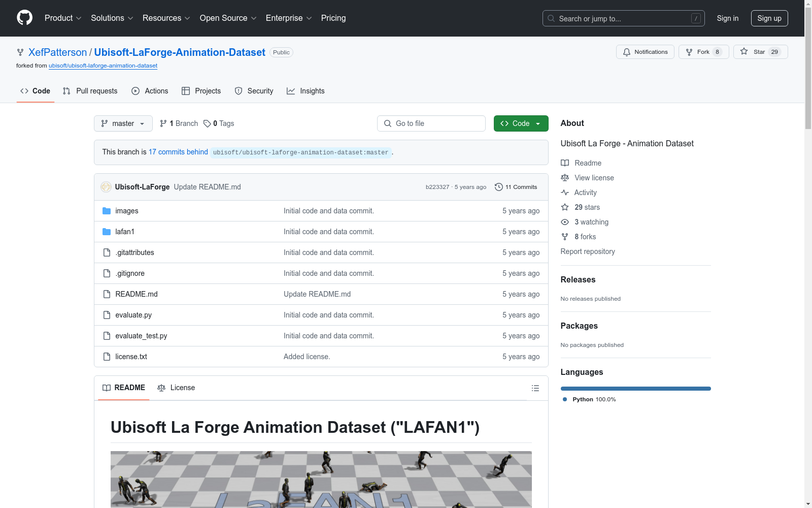Image resolution: width=812 pixels, height=508 pixels.
Task: Open the Added license. commit message
Action: point(307,357)
